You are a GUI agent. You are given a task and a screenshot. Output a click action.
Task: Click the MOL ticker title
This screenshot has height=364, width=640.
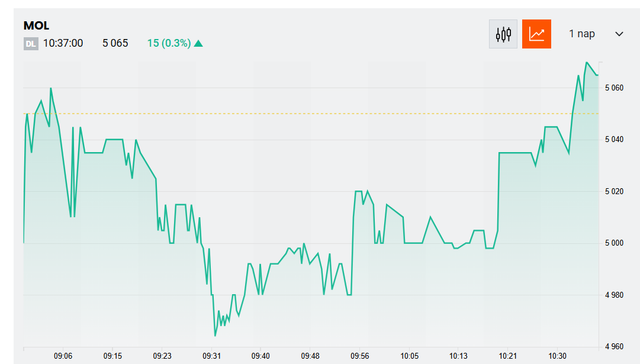tap(36, 26)
